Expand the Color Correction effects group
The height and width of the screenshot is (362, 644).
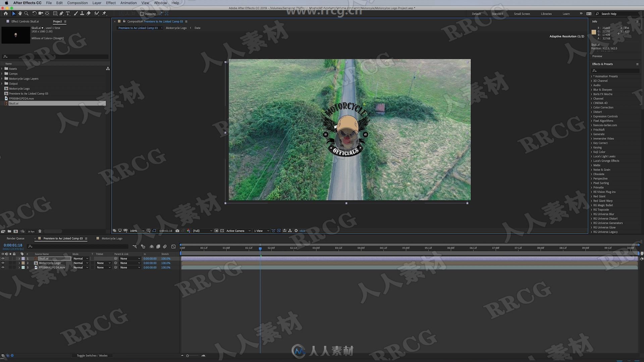[592, 107]
